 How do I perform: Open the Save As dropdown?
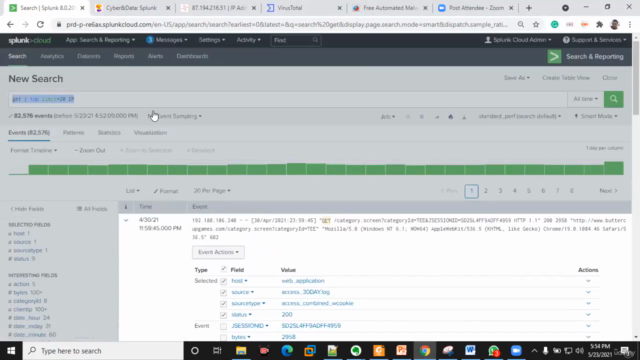click(x=517, y=78)
